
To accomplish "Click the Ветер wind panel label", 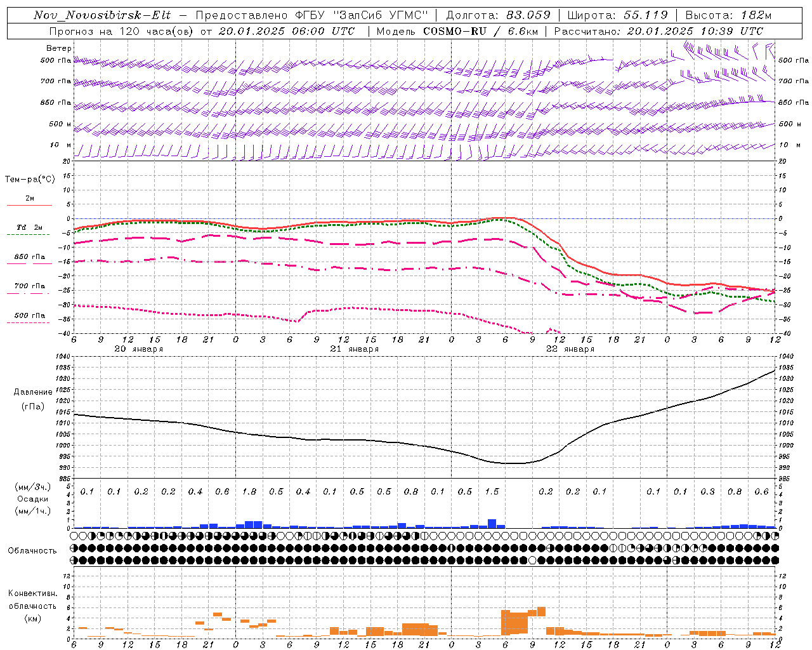I will 59,48.
